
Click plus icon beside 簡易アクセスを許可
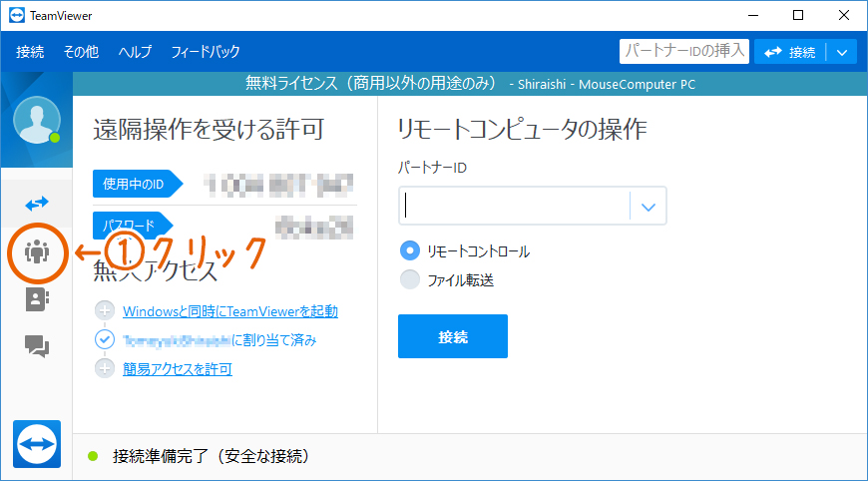105,368
